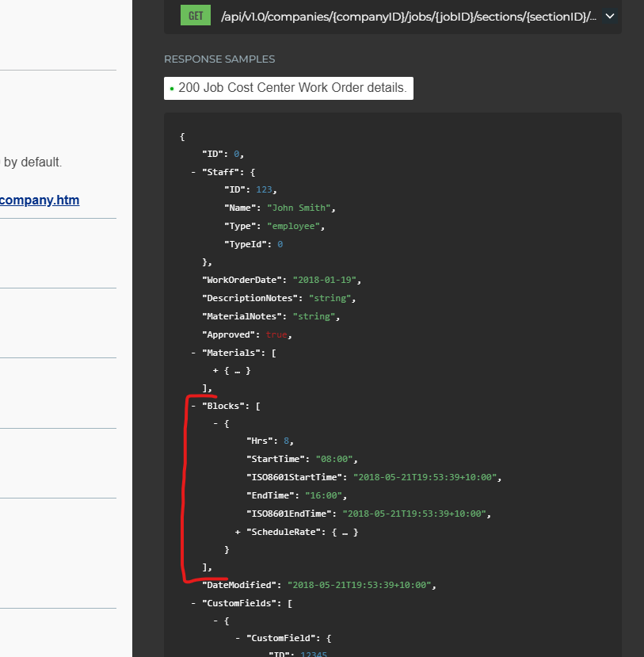
Task: Collapse the "Blocks" array
Action: click(x=193, y=406)
